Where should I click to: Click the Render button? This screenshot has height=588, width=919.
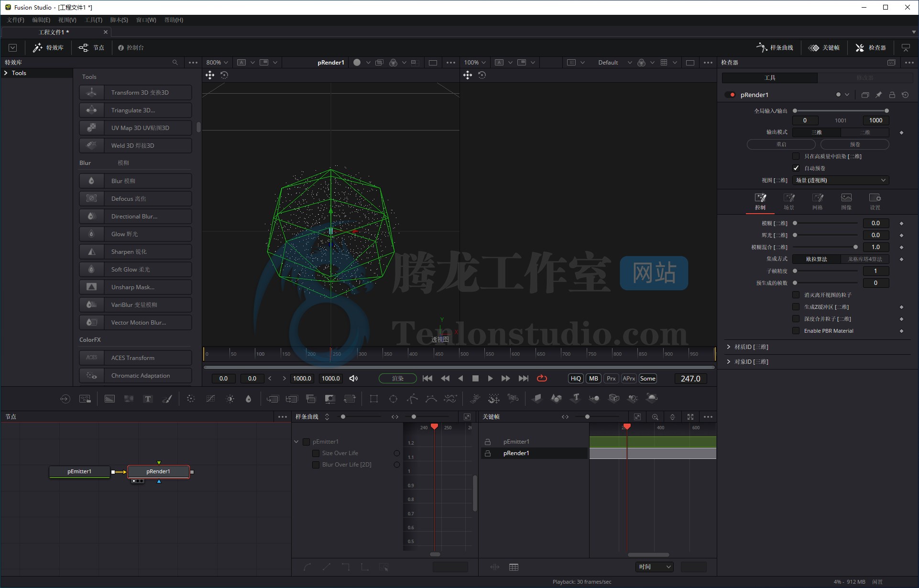(398, 378)
